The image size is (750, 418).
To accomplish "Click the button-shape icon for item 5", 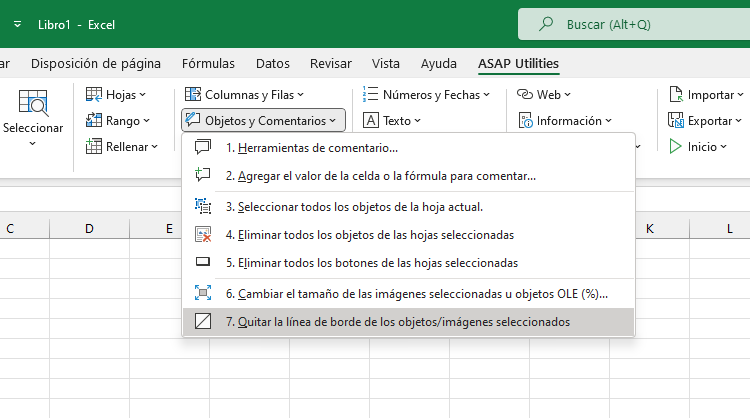I will click(203, 262).
